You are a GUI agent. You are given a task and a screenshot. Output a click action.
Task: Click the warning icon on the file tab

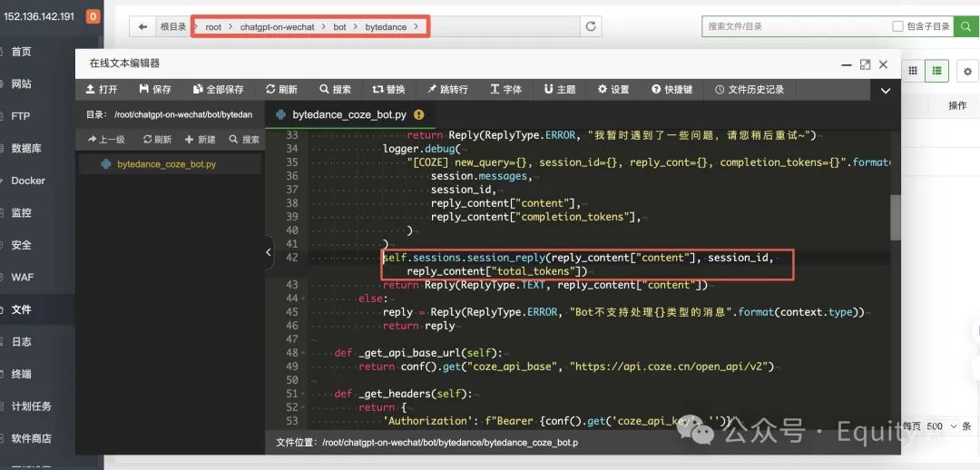[418, 115]
